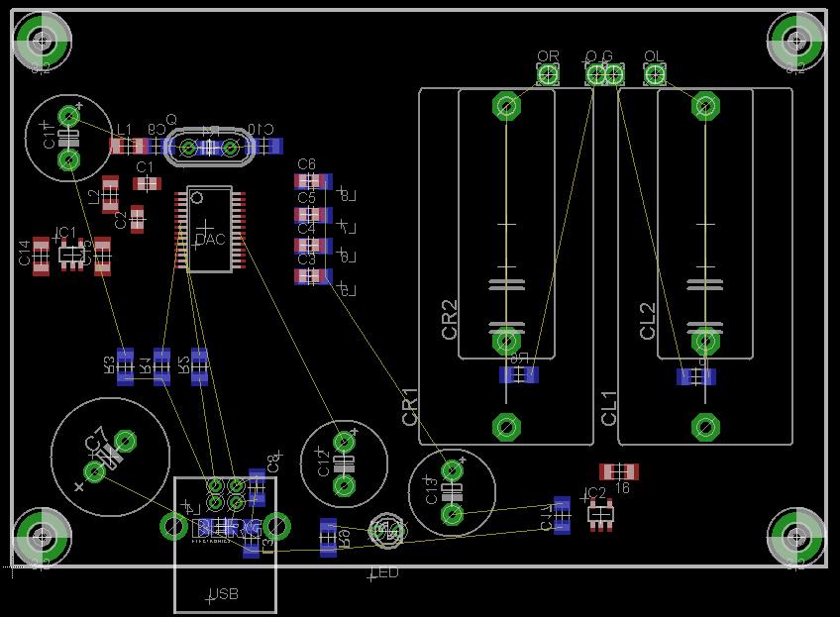Select resistor R6 below CR2
This screenshot has height=617, width=840.
[x=519, y=375]
